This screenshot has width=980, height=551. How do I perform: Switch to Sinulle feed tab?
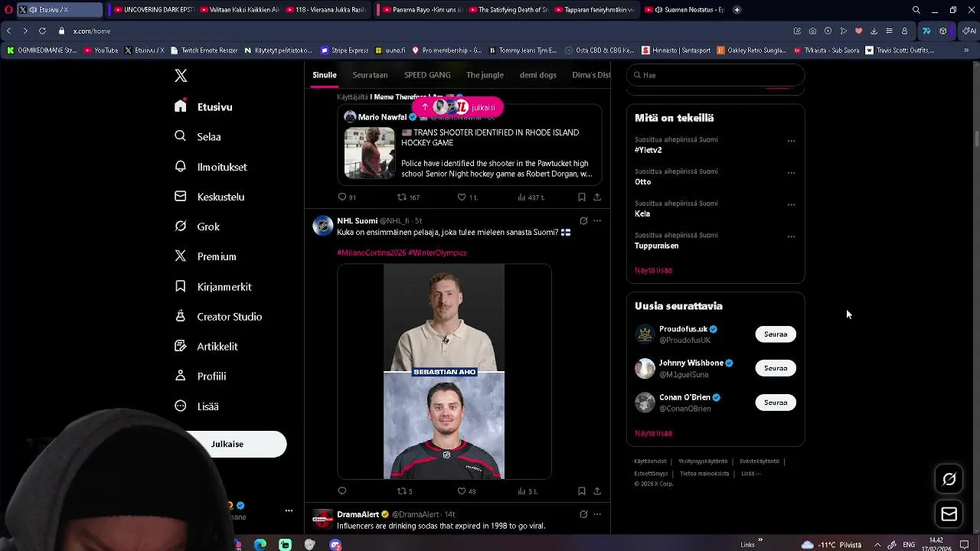tap(325, 75)
